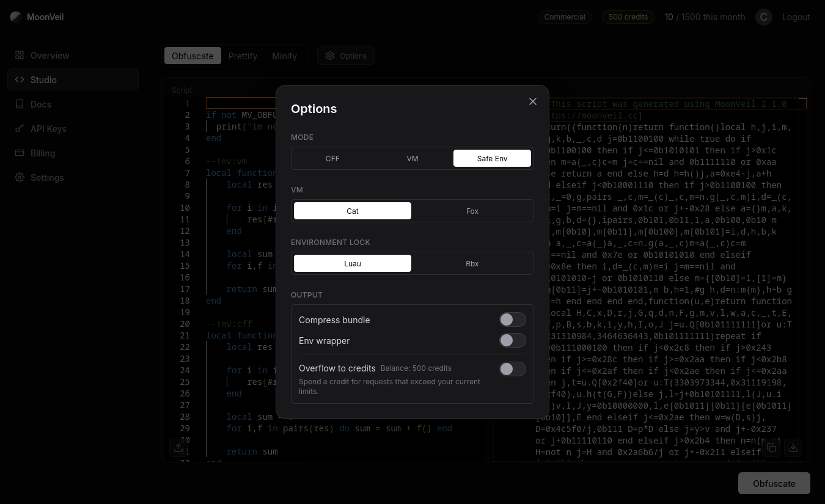Click the 500 credits badge
825x504 pixels.
point(628,17)
